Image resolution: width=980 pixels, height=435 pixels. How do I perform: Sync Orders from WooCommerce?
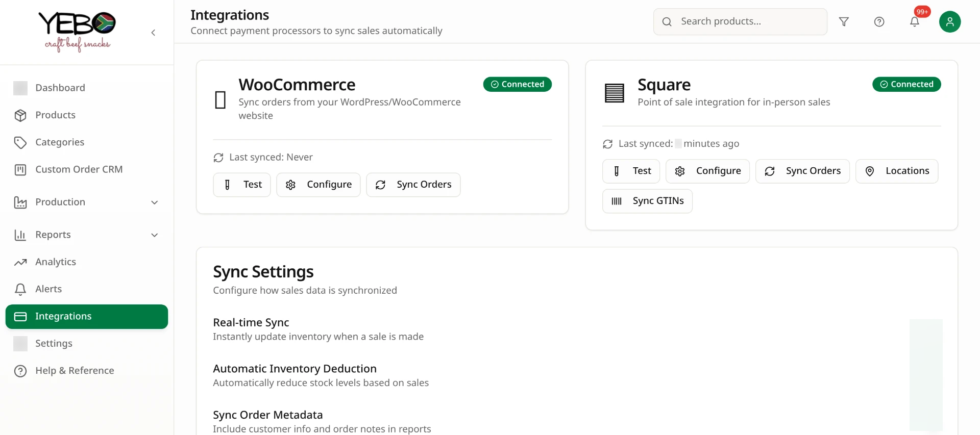413,185
